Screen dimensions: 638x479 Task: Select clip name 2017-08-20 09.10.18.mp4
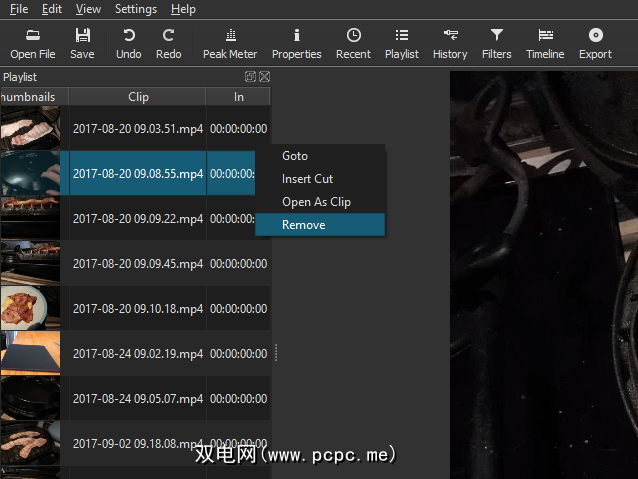point(138,308)
